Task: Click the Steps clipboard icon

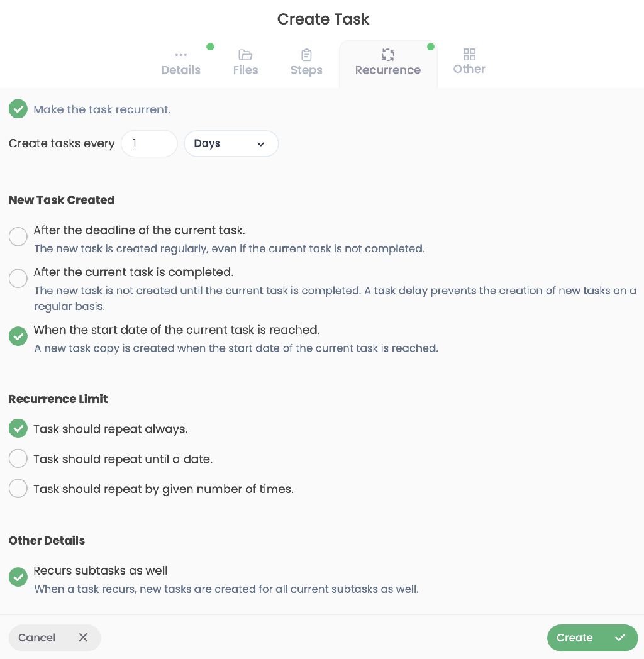Action: tap(306, 55)
